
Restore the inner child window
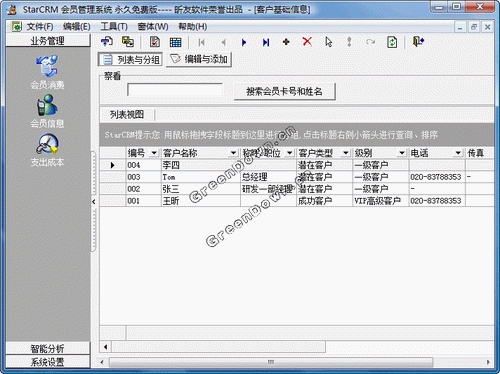coord(474,27)
